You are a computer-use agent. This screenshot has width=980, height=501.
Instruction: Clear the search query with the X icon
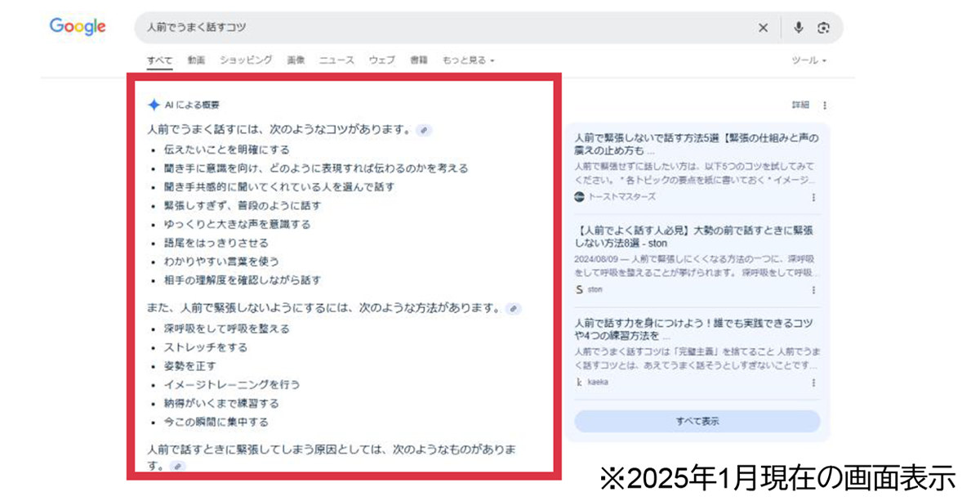tap(763, 27)
